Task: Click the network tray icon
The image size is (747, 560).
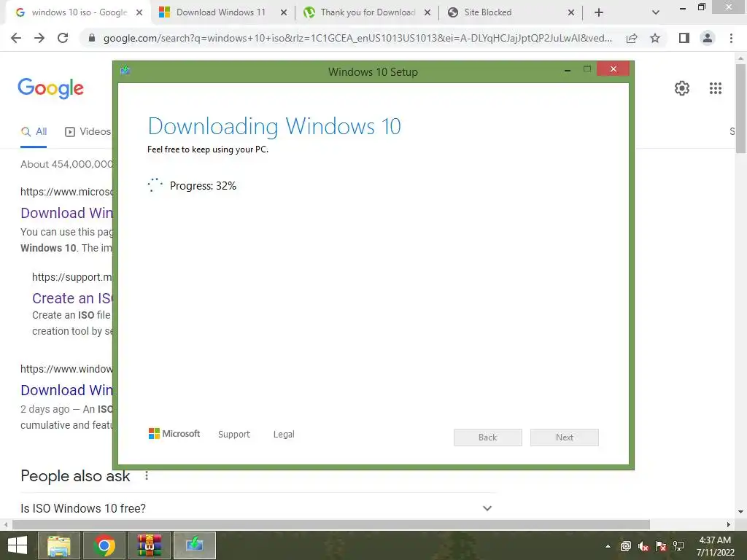Action: click(678, 546)
